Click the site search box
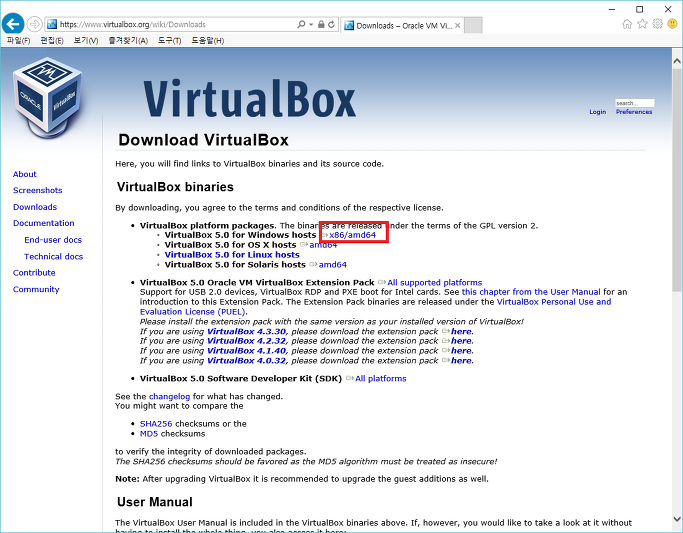683x533 pixels. click(x=635, y=103)
